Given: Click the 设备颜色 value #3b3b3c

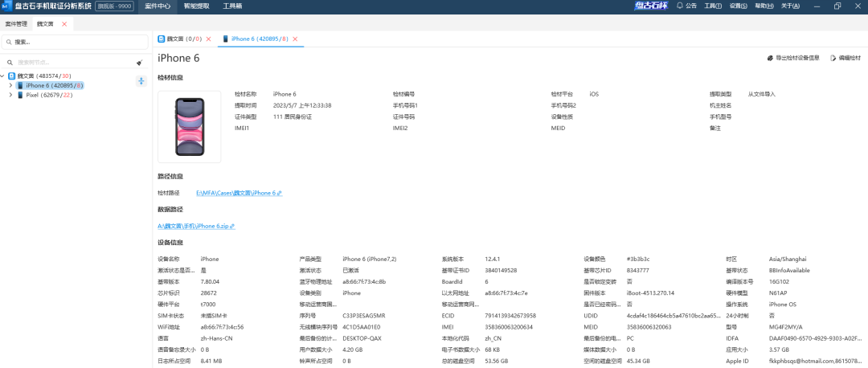Looking at the screenshot, I should click(x=639, y=259).
